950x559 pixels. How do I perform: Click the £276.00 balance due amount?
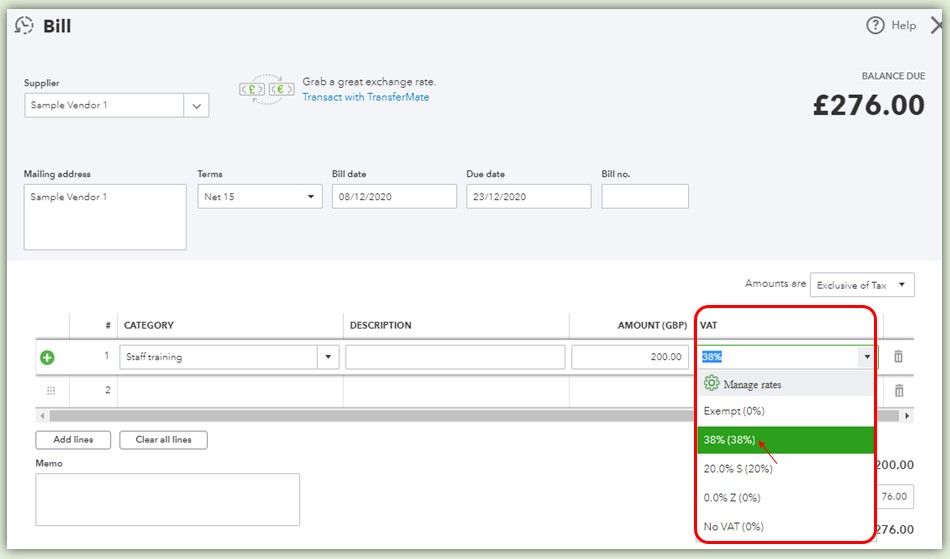869,105
